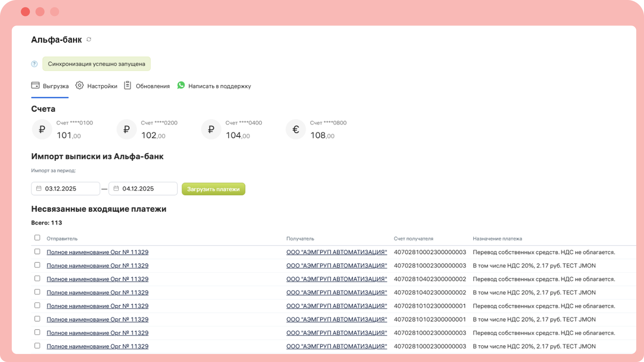Open the Обновления tab
This screenshot has height=362, width=644.
[152, 86]
